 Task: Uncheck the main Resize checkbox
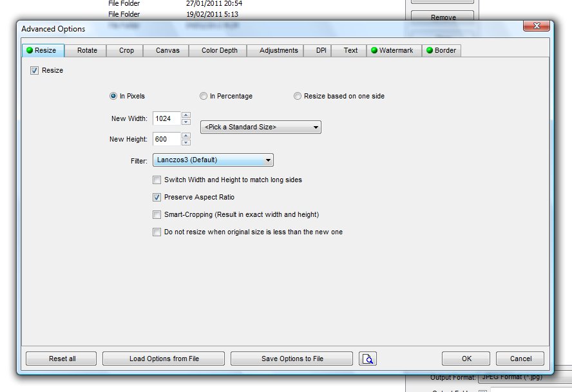(35, 70)
